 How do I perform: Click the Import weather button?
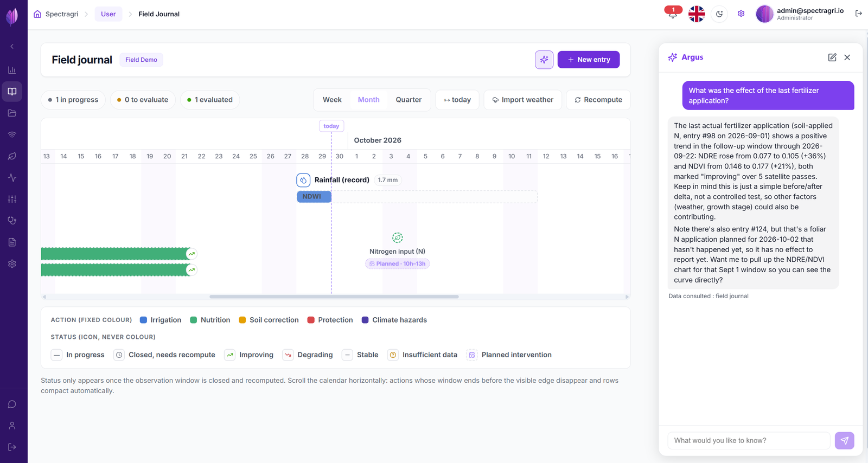pos(523,100)
